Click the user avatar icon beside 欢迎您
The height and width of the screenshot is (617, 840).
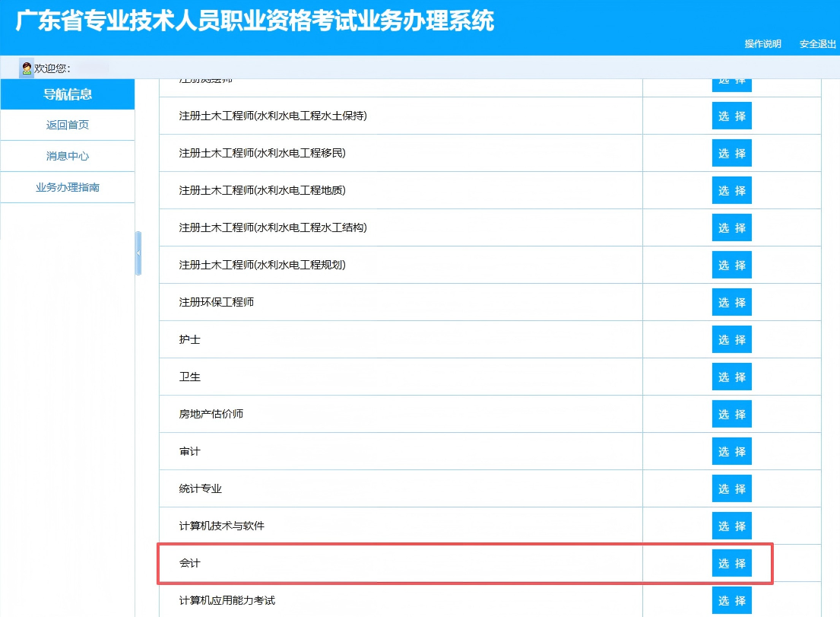tap(25, 67)
